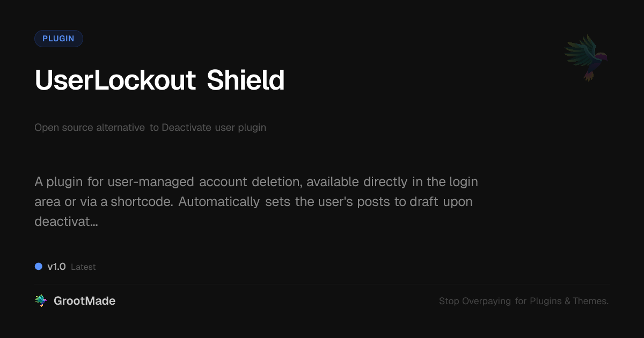Click the v1.0 version number
The image size is (644, 338).
tap(56, 267)
